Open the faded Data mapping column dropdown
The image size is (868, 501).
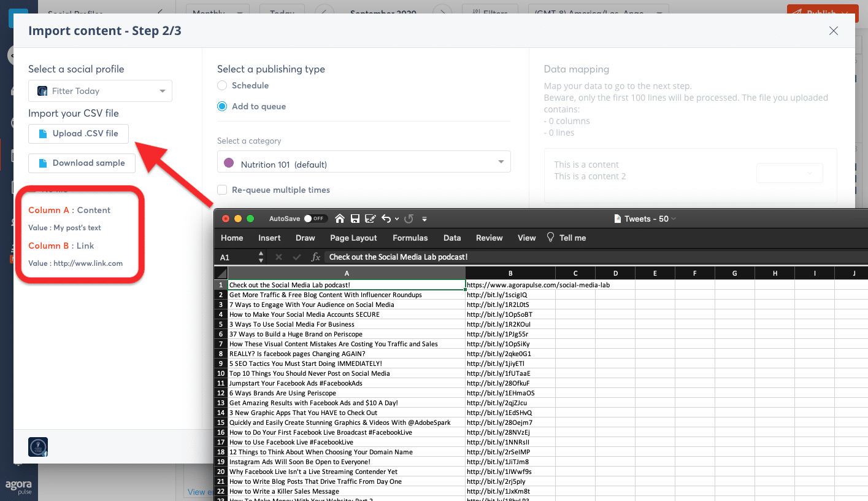789,173
